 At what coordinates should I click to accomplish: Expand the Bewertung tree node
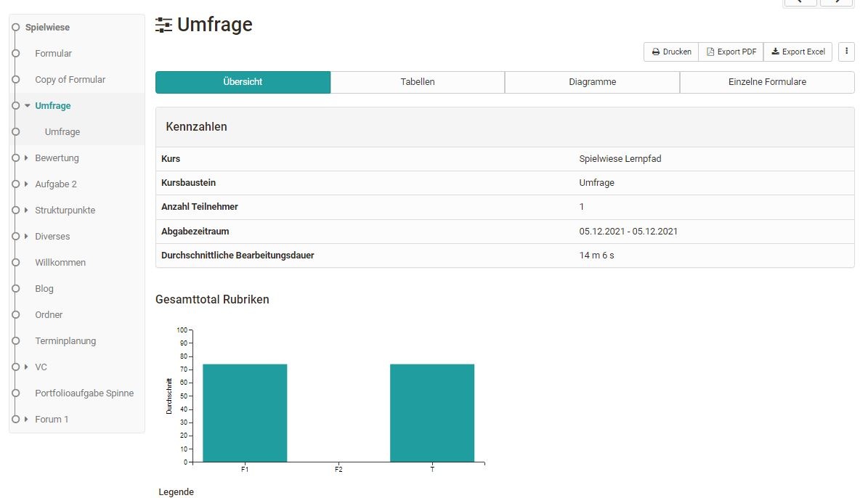click(27, 158)
